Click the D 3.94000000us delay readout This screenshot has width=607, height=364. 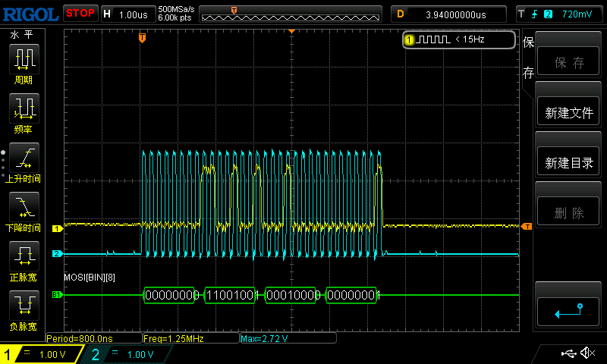click(448, 14)
